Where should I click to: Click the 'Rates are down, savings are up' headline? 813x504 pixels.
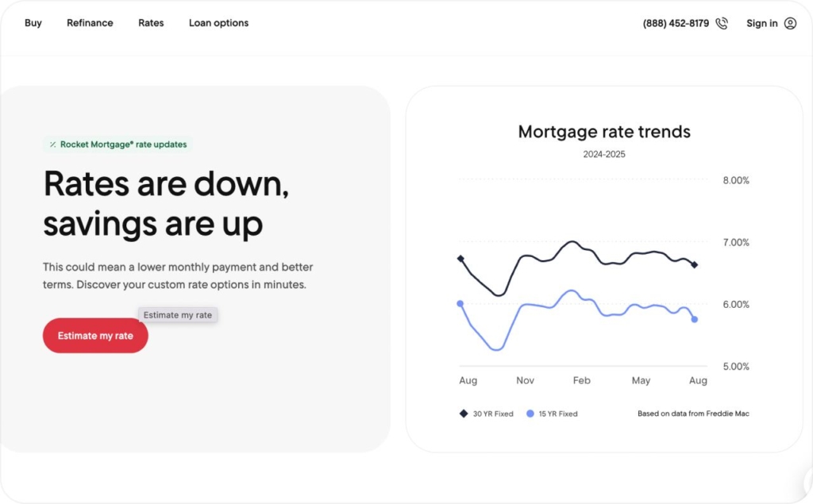(x=166, y=204)
